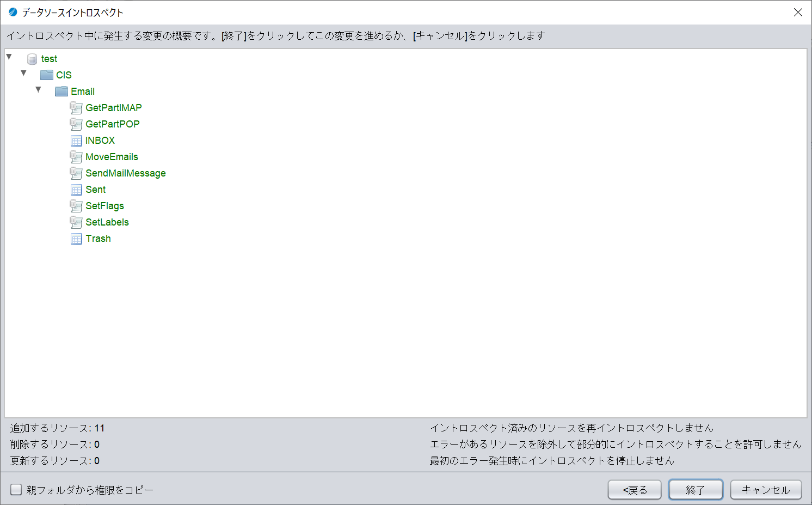Select GetPartPOP in the tree
The image size is (812, 505).
pyautogui.click(x=113, y=124)
